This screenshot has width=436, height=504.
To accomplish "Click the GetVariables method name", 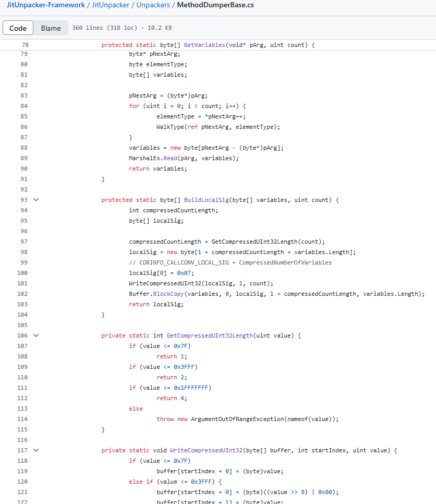I will click(x=204, y=45).
